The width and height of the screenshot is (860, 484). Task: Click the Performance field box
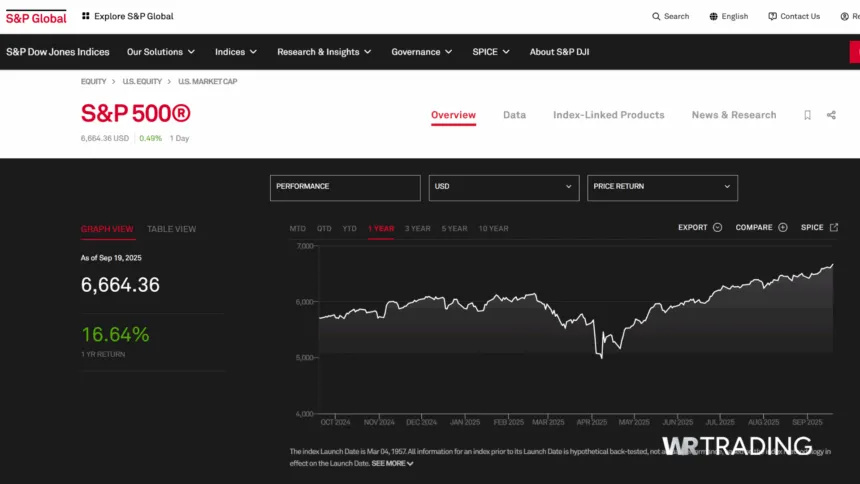[x=345, y=187]
